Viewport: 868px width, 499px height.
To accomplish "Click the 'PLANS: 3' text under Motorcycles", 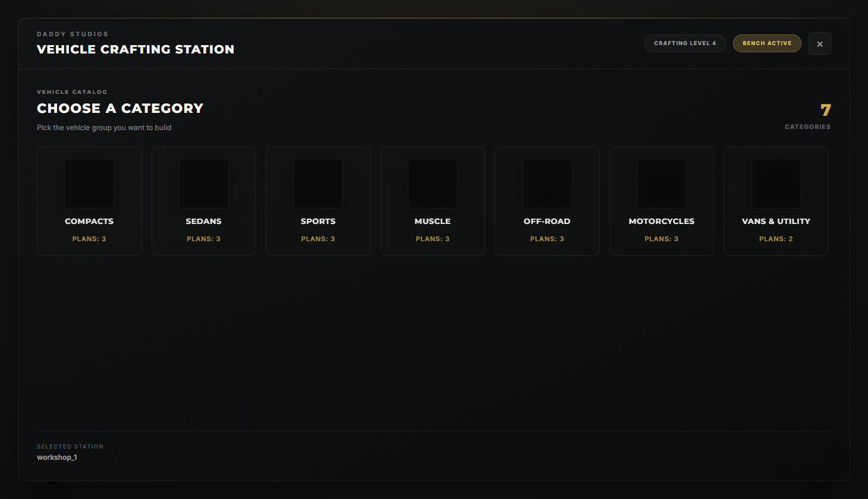I will (x=662, y=239).
